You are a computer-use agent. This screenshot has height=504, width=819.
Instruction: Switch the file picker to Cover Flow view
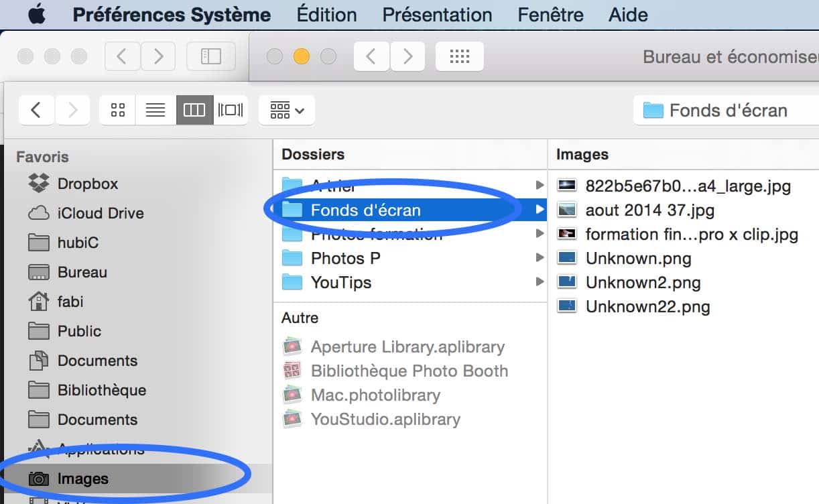231,110
